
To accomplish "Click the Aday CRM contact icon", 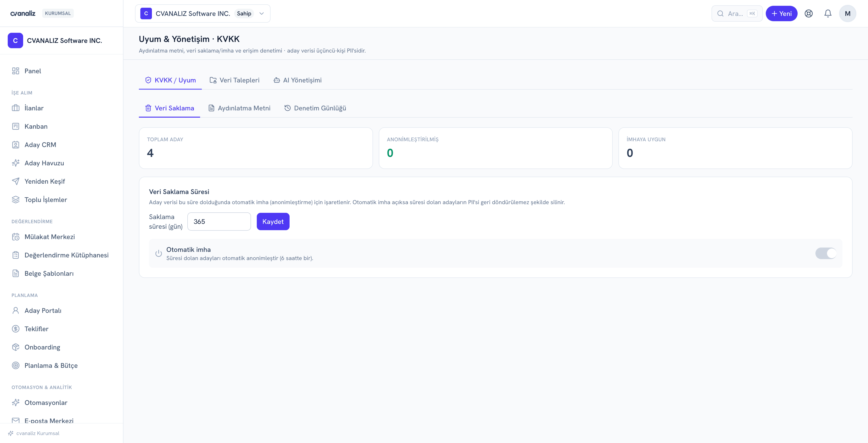I will (15, 145).
